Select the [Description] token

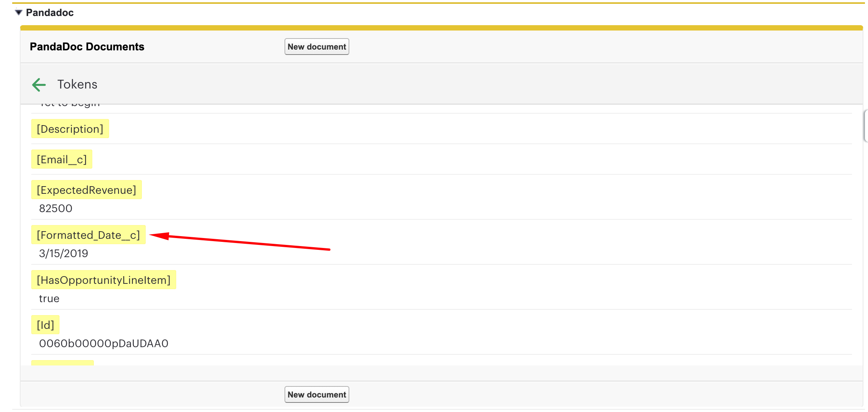pos(70,129)
